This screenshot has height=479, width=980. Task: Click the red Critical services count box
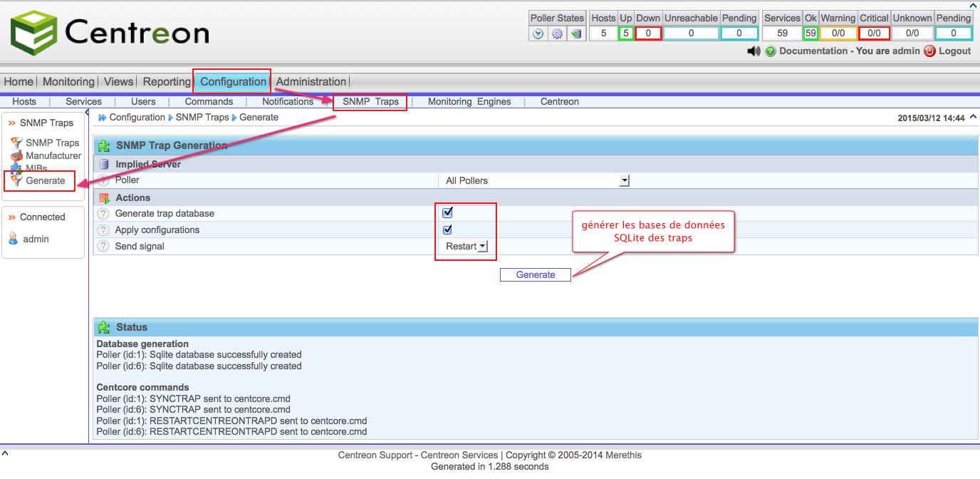pos(874,34)
